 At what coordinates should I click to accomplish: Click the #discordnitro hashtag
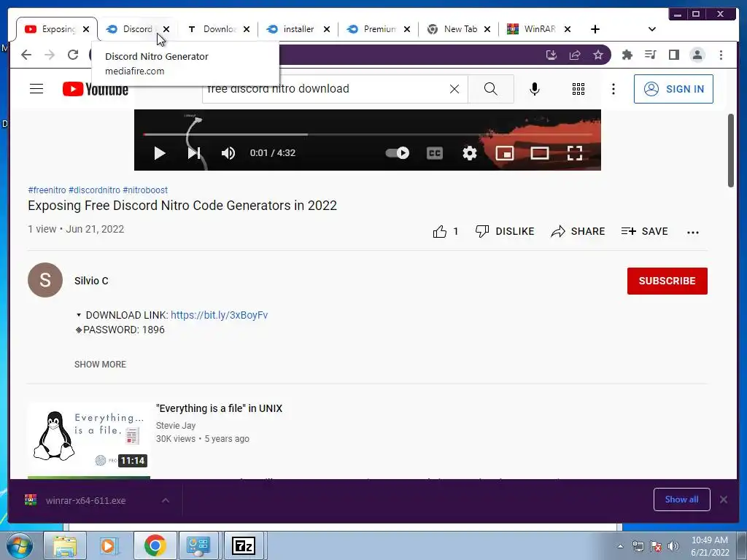point(94,190)
